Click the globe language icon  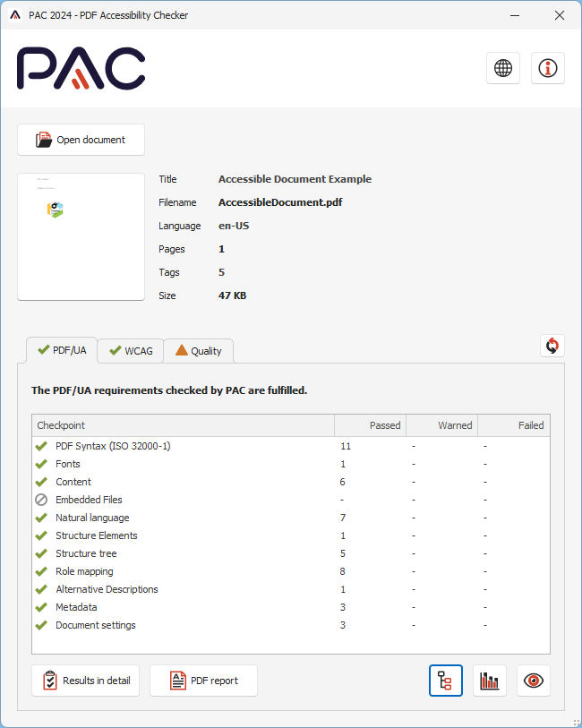tap(503, 68)
